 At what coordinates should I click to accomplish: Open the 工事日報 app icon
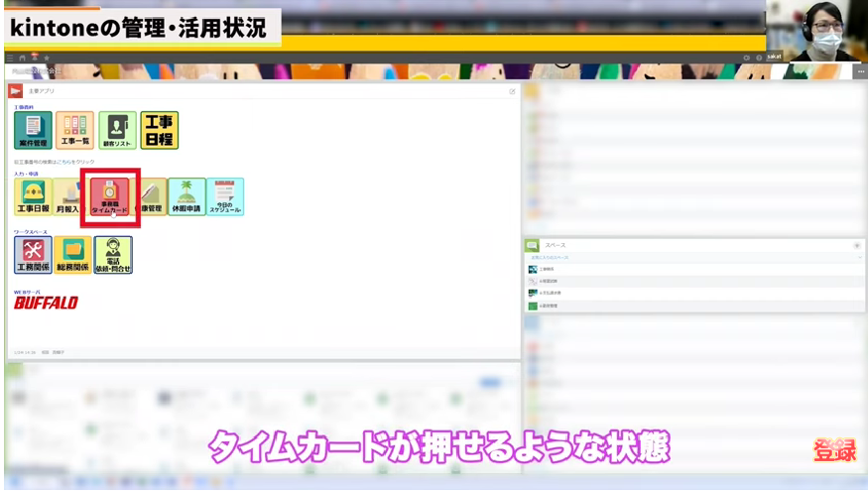click(x=33, y=196)
